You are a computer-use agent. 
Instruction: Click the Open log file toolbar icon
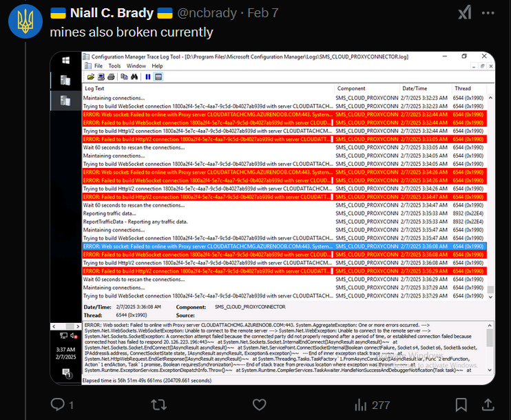click(91, 77)
